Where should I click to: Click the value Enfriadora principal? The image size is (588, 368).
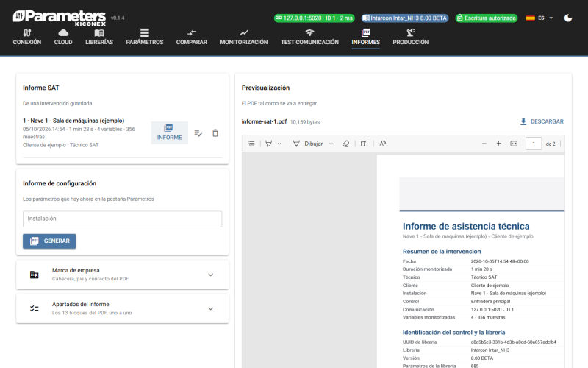[490, 302]
